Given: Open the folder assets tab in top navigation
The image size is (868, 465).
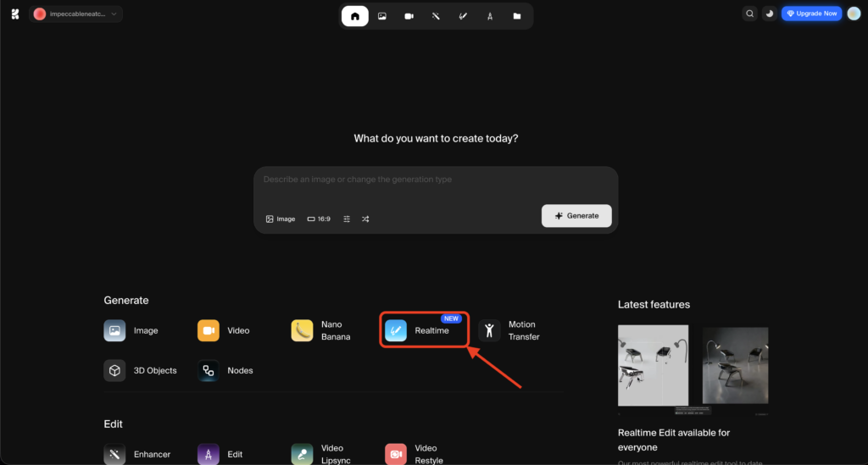Looking at the screenshot, I should point(516,16).
